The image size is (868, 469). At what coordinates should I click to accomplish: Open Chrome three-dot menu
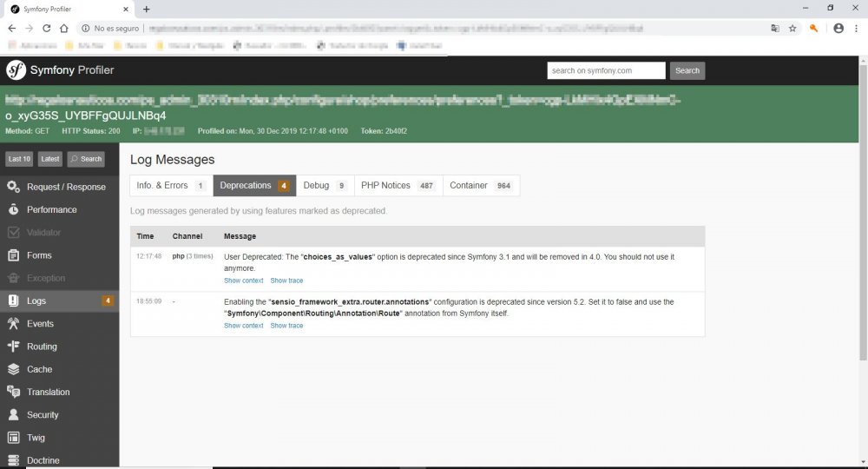click(857, 29)
